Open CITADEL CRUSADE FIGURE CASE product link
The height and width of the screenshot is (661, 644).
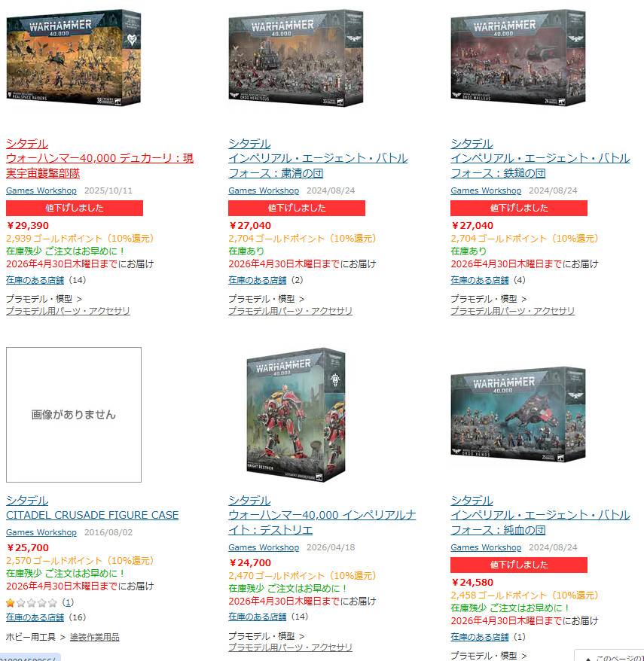93,515
